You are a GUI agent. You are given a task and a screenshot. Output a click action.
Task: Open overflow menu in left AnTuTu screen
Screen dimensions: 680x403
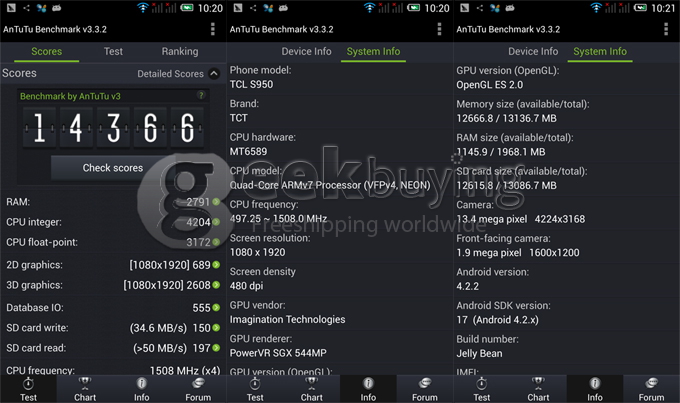pos(212,29)
